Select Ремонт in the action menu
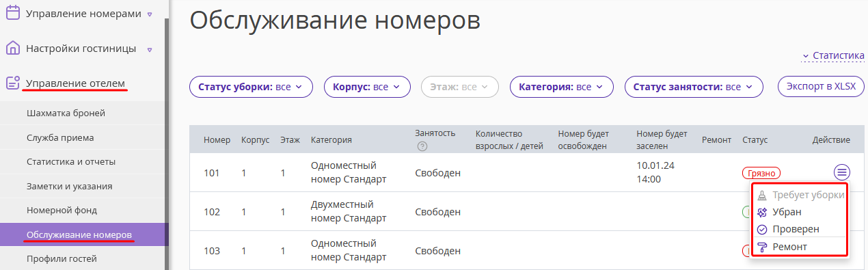Screen dimensions: 868x270 click(x=790, y=247)
